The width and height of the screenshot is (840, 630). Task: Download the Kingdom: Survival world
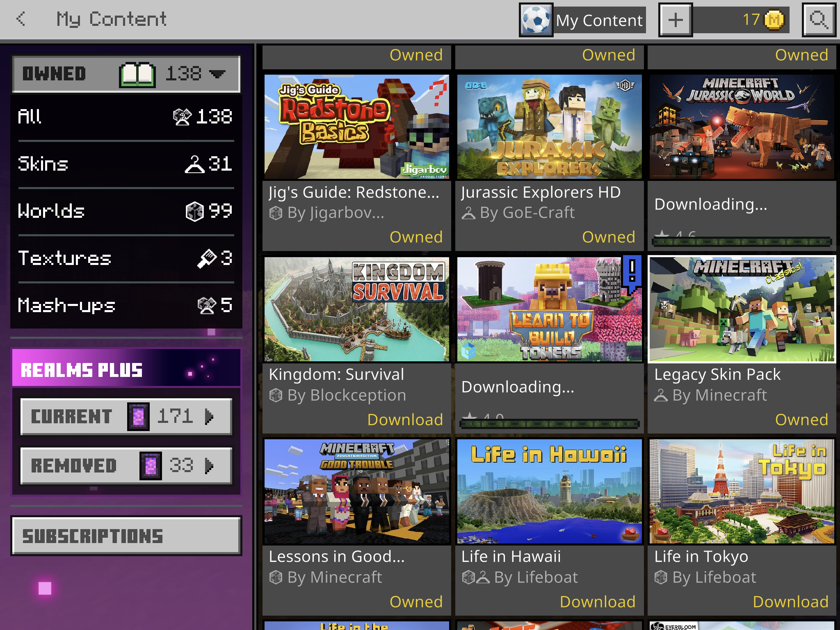tap(404, 420)
